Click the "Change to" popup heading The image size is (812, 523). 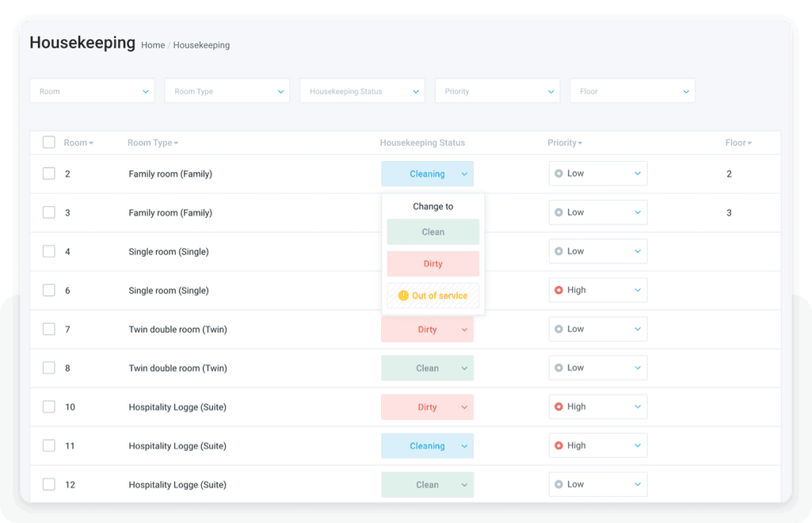[433, 206]
